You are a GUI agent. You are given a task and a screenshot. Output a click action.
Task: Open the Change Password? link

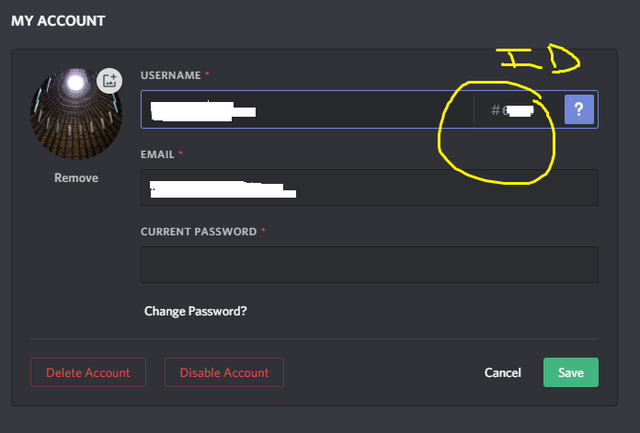pyautogui.click(x=196, y=311)
